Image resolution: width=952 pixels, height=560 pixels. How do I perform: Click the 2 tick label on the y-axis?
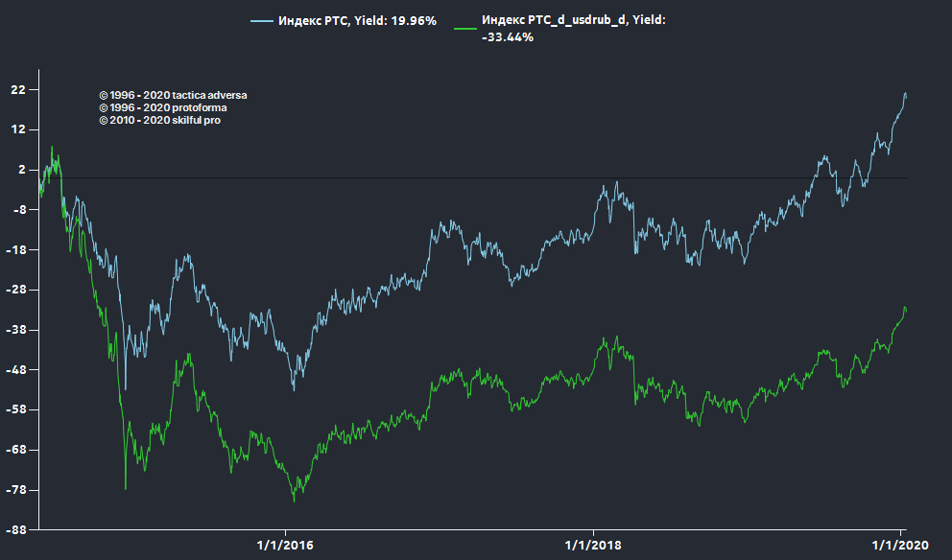coord(23,170)
